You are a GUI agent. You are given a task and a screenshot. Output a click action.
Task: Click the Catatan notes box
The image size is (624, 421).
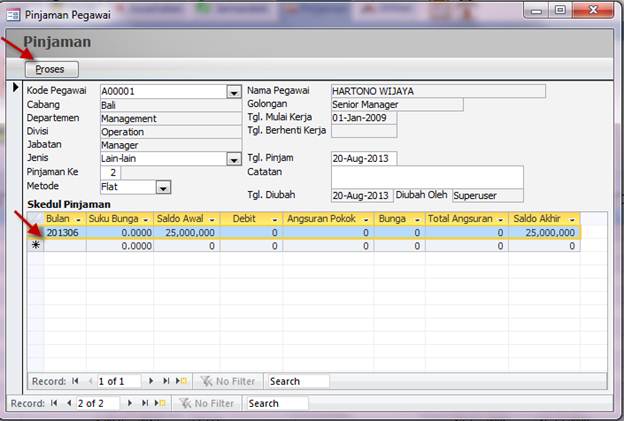(427, 177)
